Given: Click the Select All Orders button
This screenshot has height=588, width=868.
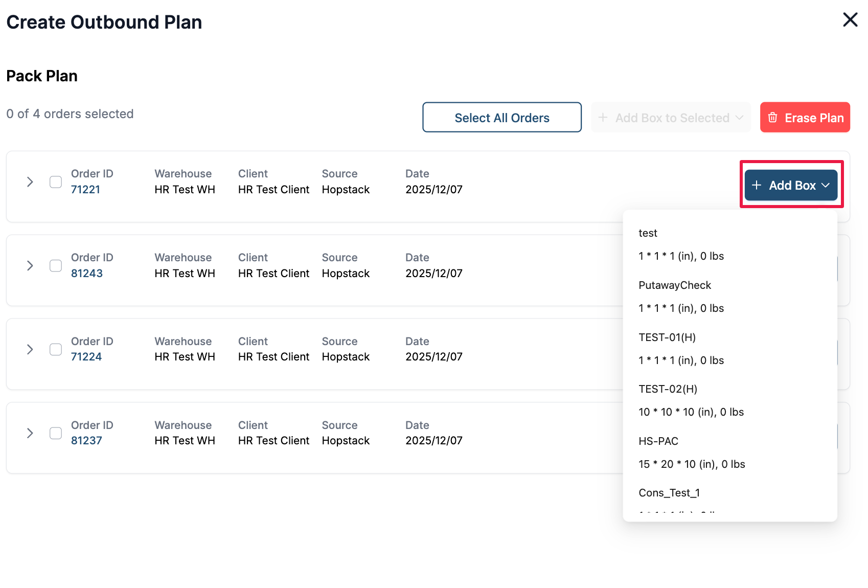Looking at the screenshot, I should (x=501, y=118).
